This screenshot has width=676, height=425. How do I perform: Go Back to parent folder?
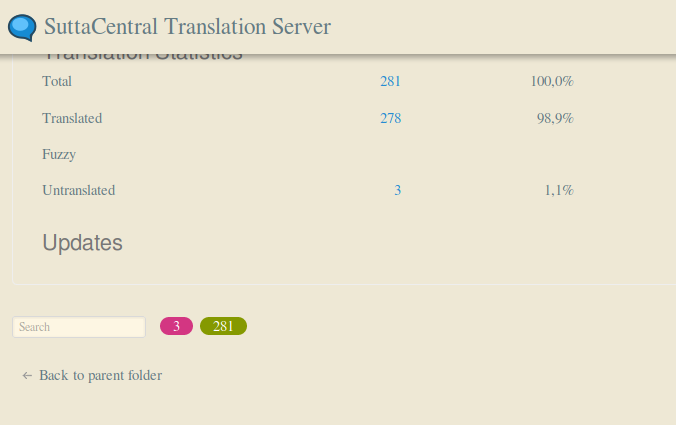pyautogui.click(x=92, y=375)
